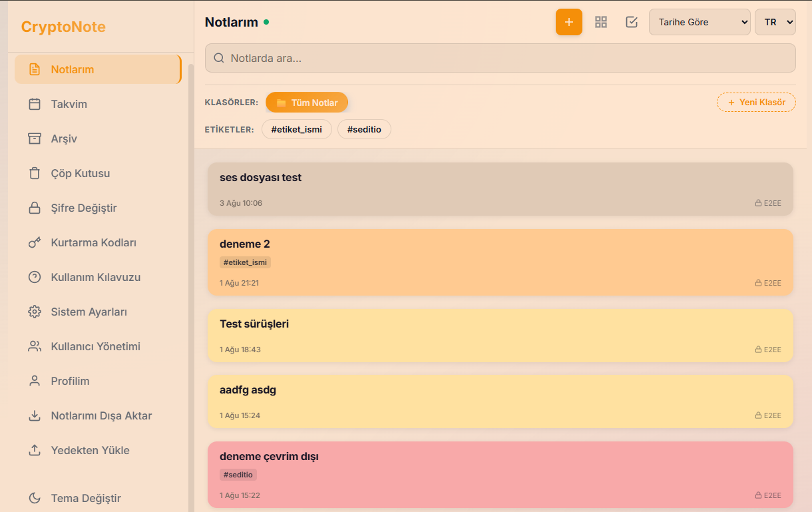The height and width of the screenshot is (512, 812).
Task: Open Sistem Ayarları menu item
Action: (x=98, y=312)
